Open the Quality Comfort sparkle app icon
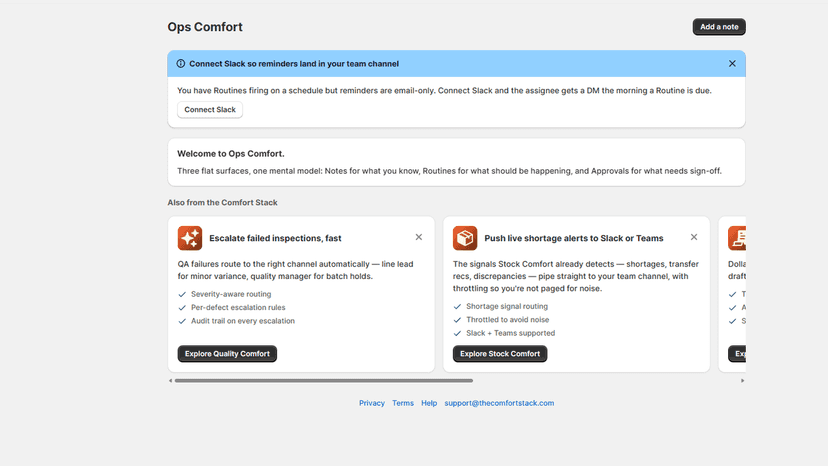 [x=190, y=238]
